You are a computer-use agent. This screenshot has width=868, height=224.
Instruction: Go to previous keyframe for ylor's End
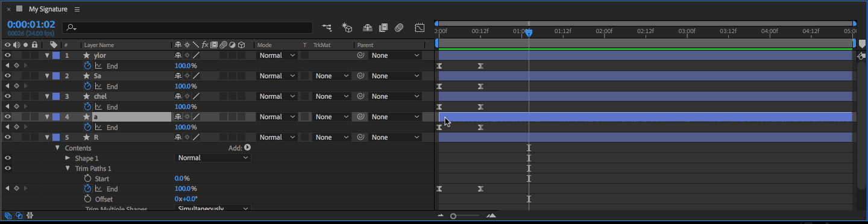click(x=7, y=66)
